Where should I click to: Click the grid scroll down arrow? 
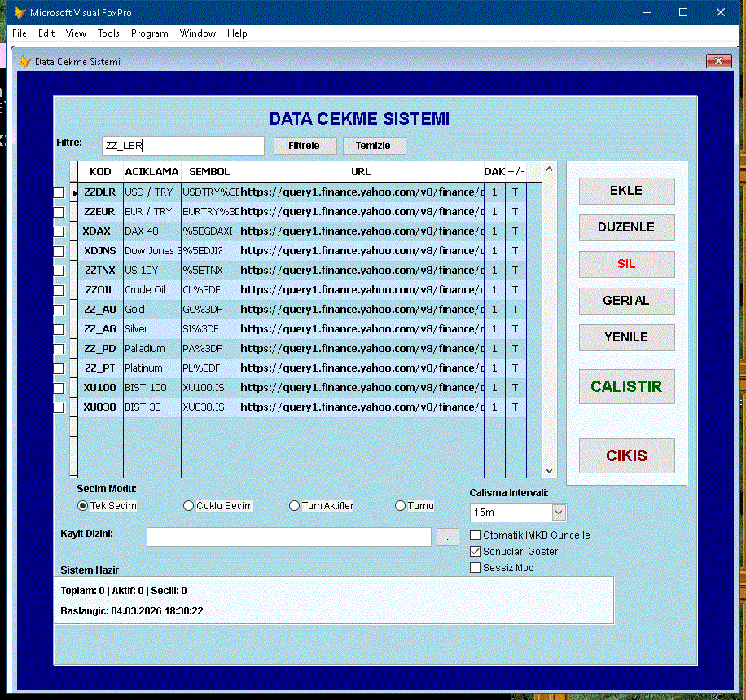pyautogui.click(x=549, y=470)
